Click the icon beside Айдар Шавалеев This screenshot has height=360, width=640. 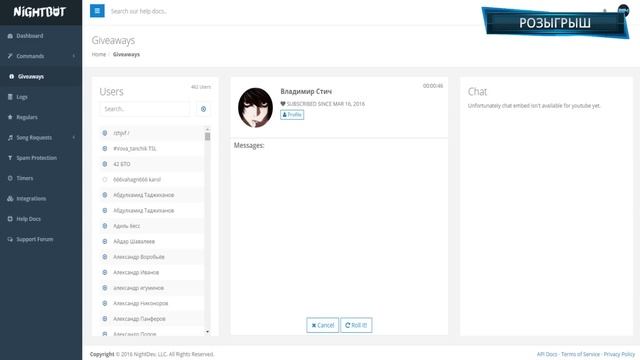pos(104,241)
